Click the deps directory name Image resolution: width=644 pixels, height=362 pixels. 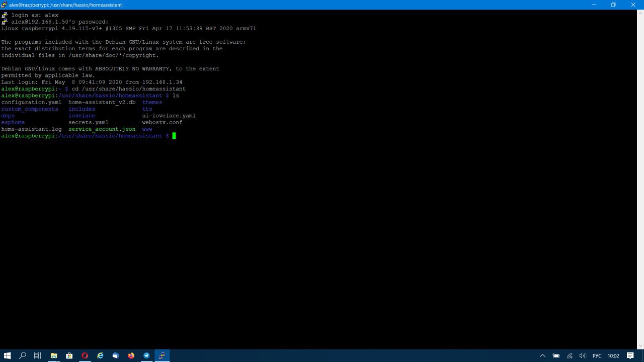click(x=8, y=116)
